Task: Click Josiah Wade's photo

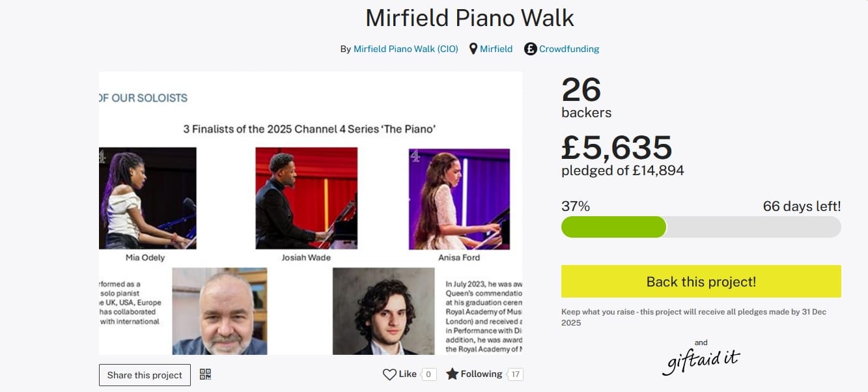Action: tap(306, 198)
